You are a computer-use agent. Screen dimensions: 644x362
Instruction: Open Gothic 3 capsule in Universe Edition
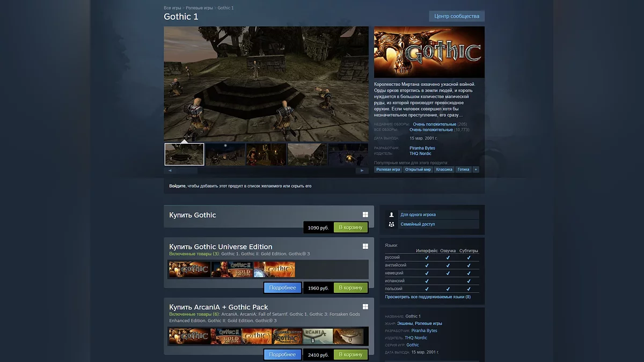[x=274, y=269]
